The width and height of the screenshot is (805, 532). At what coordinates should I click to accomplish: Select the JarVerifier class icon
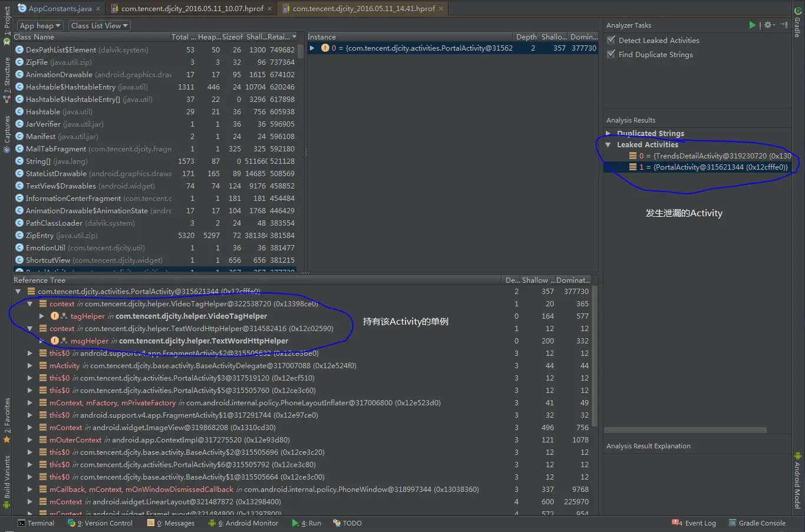pyautogui.click(x=19, y=124)
